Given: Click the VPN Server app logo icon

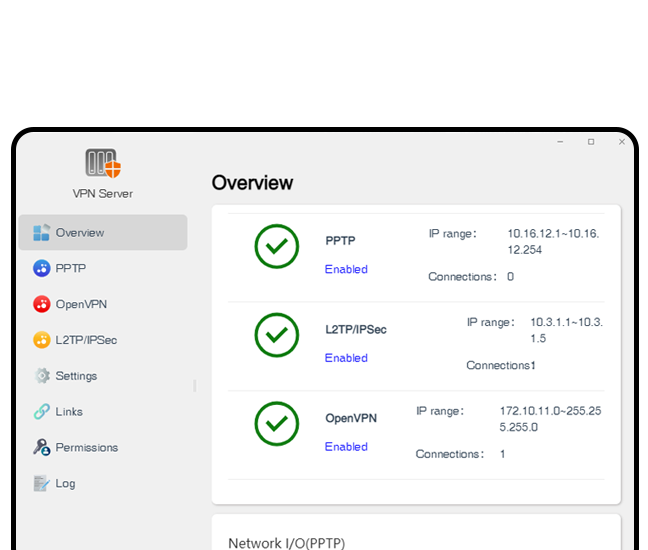Looking at the screenshot, I should [x=102, y=163].
